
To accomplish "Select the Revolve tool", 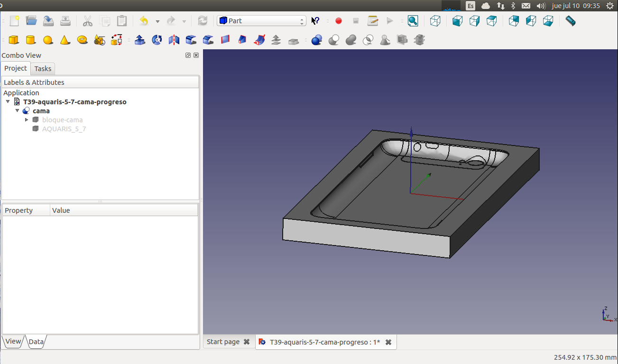I will tap(157, 40).
